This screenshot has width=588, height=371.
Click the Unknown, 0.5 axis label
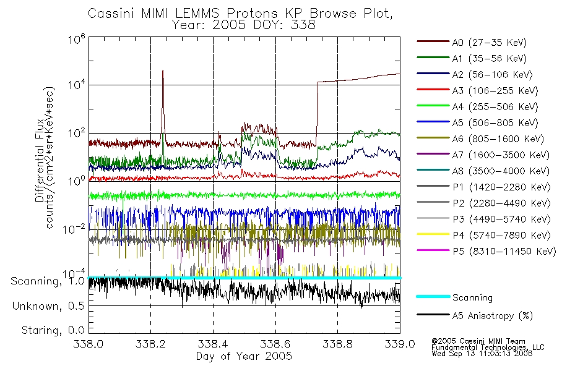(48, 306)
